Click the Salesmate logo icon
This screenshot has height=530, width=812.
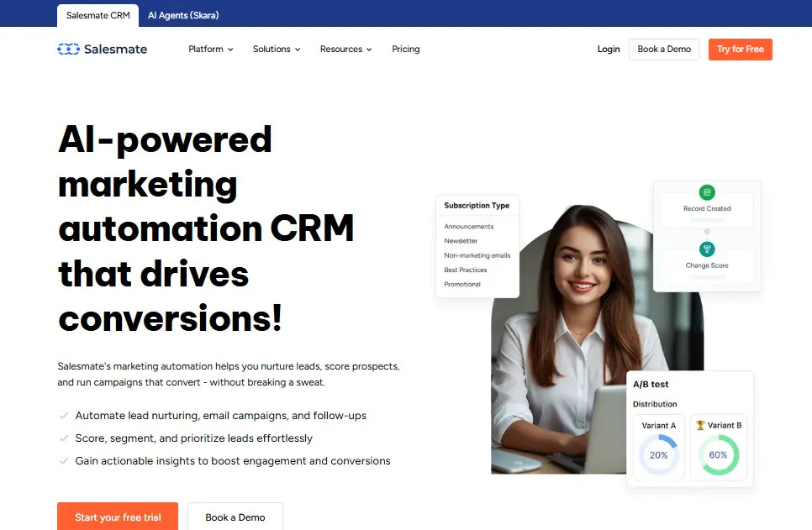pyautogui.click(x=68, y=50)
